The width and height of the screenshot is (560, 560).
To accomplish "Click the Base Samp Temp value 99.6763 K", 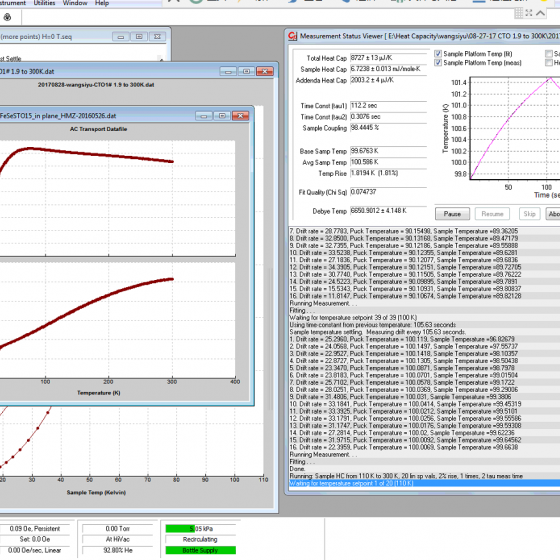I will pyautogui.click(x=388, y=151).
